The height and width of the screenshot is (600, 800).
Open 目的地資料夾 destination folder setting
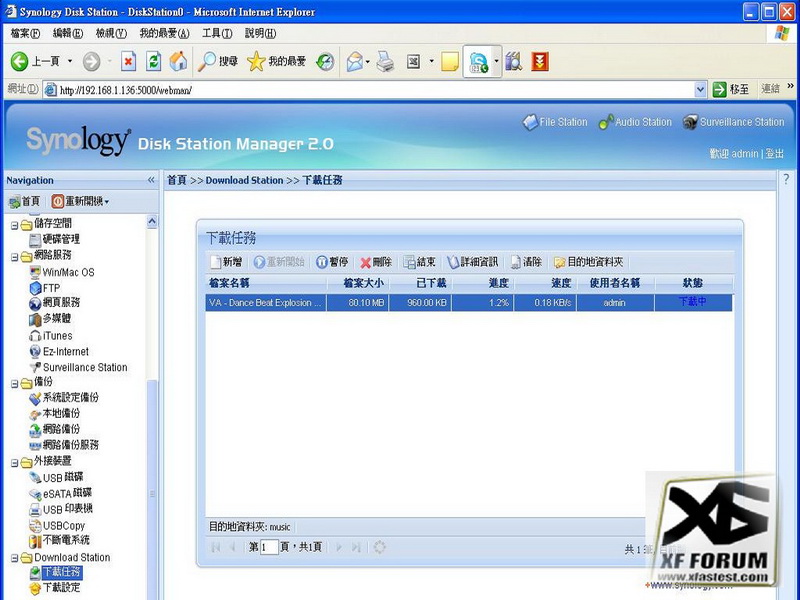(x=589, y=262)
